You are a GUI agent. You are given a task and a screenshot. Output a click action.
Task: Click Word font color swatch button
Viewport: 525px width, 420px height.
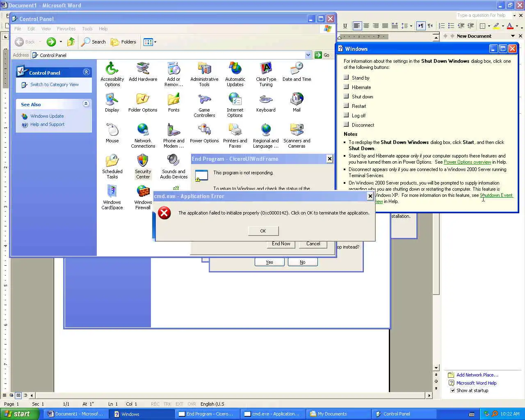click(x=510, y=26)
